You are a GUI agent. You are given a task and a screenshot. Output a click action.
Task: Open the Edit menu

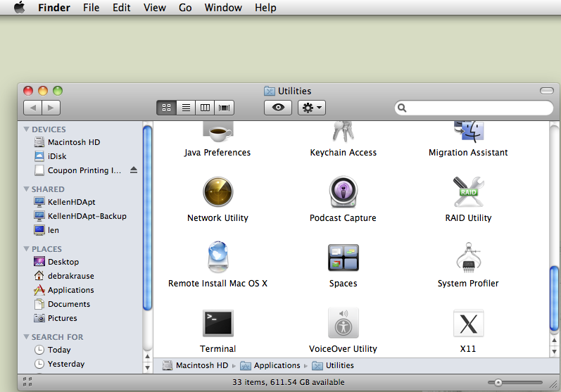tap(122, 8)
